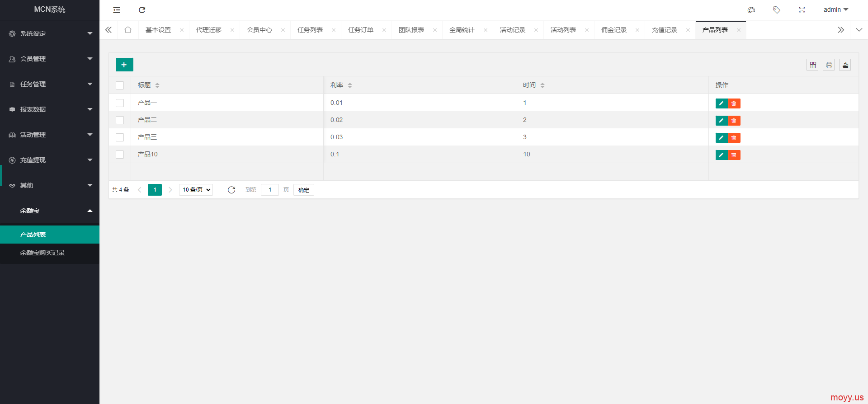Click the MCN系统 logo title
868x404 pixels.
click(50, 9)
